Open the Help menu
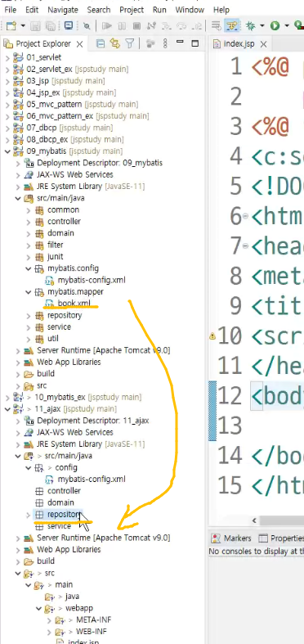Screen dimensions: 304x644 coord(221,10)
